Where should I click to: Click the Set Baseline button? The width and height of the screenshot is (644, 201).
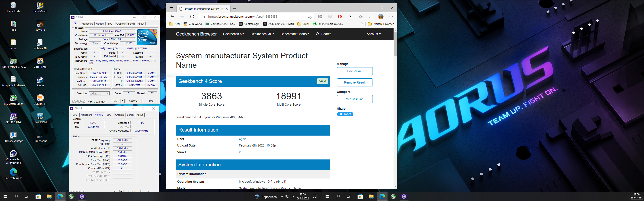pyautogui.click(x=354, y=99)
